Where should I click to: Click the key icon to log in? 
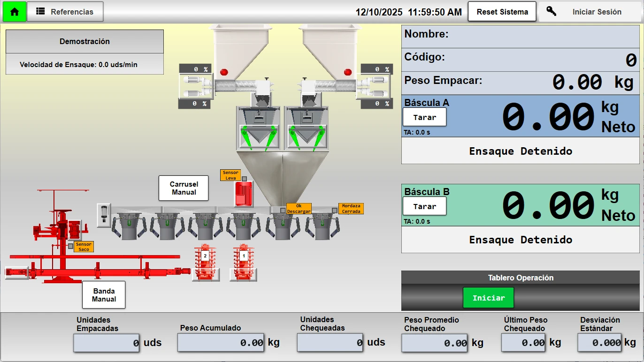551,12
